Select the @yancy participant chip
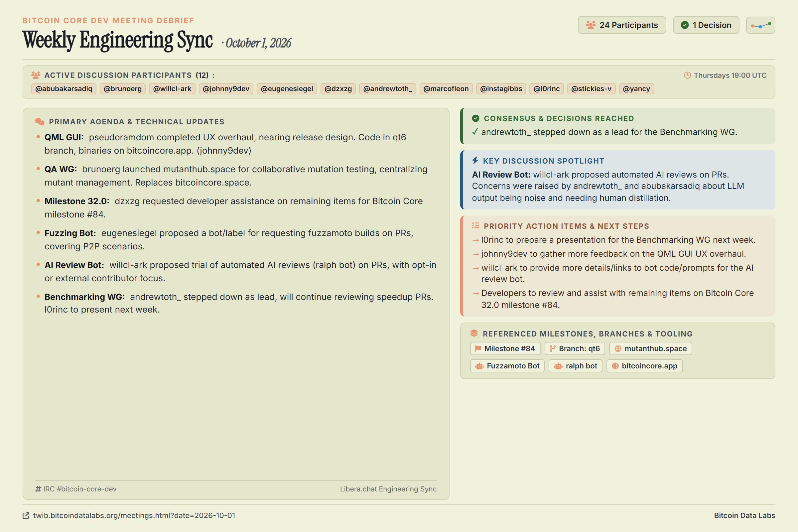798x532 pixels. [x=636, y=89]
